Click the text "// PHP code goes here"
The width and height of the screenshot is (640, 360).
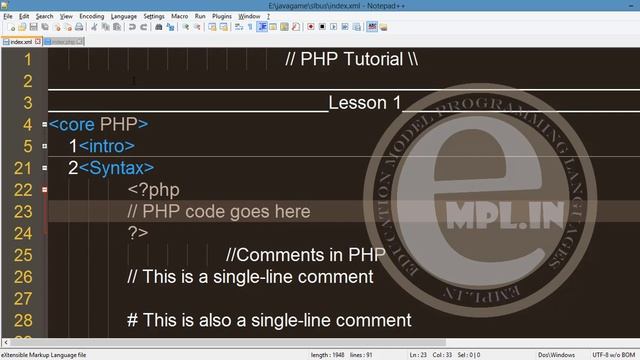(219, 211)
